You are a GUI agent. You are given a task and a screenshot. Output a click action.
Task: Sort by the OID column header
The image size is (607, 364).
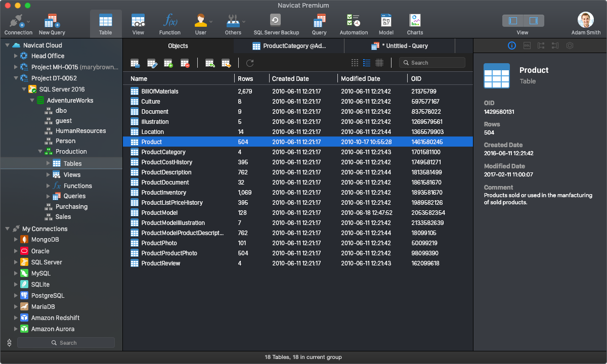[439, 78]
